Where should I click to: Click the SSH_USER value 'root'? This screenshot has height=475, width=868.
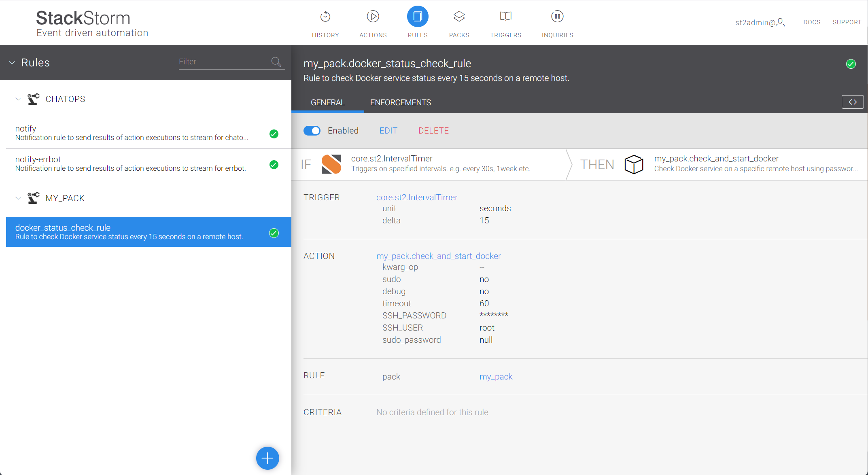pyautogui.click(x=487, y=328)
